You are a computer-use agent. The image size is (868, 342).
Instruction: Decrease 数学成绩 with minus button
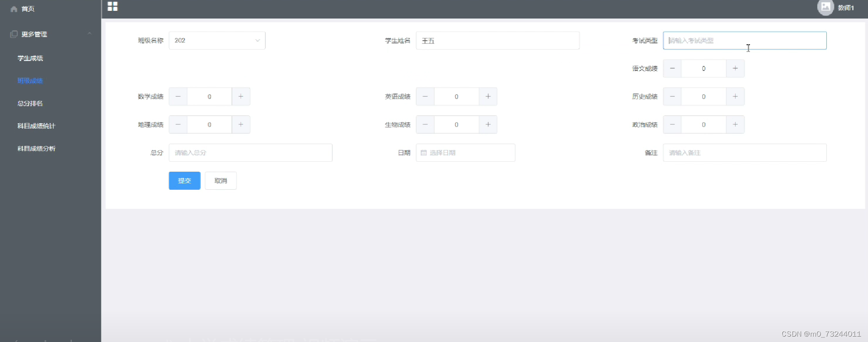178,97
